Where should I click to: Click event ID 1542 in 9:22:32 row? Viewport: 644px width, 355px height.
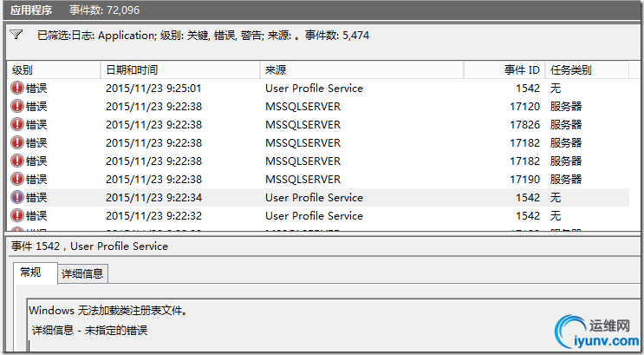point(527,215)
